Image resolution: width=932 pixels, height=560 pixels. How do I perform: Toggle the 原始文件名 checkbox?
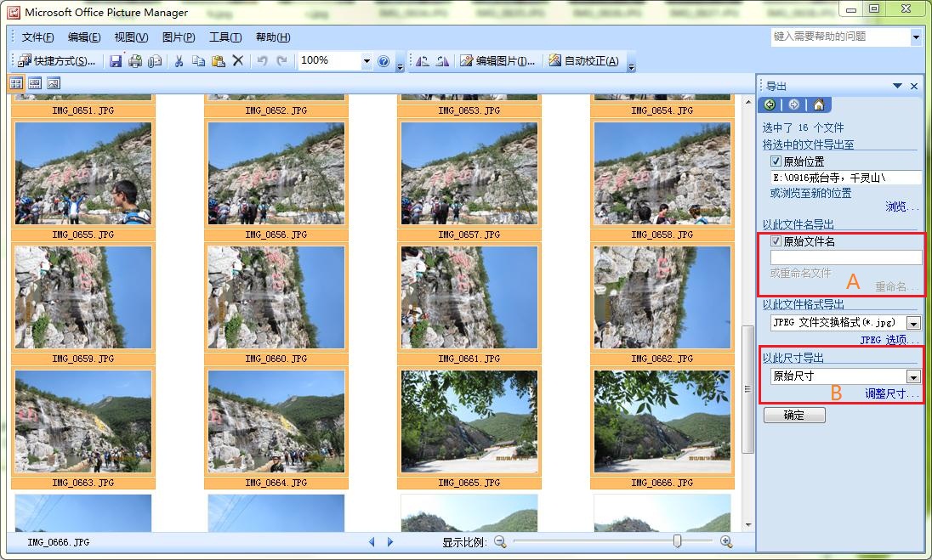pos(776,241)
